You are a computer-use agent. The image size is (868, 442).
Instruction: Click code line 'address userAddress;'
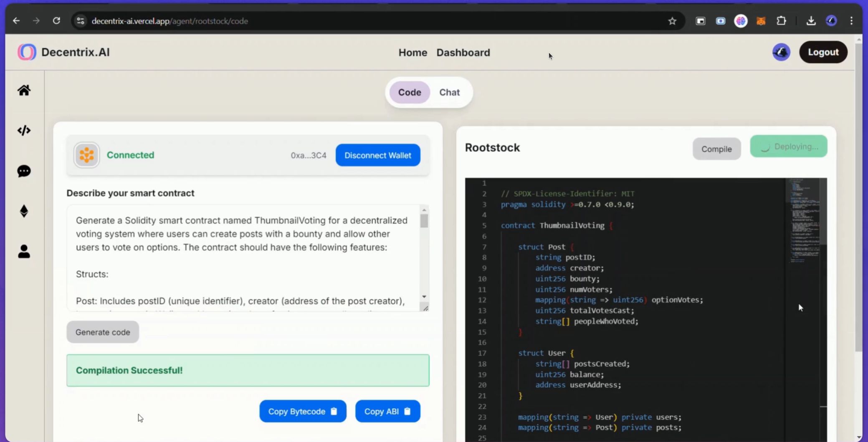coord(578,385)
